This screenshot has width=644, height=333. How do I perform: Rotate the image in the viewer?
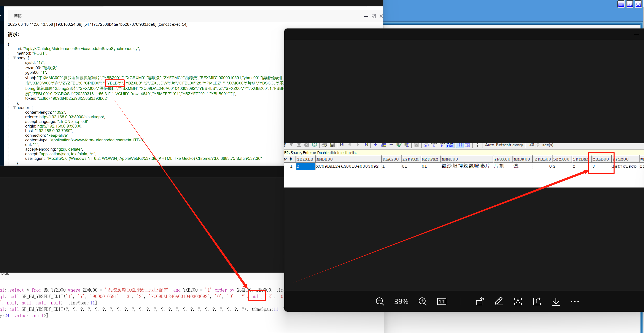coord(480,301)
